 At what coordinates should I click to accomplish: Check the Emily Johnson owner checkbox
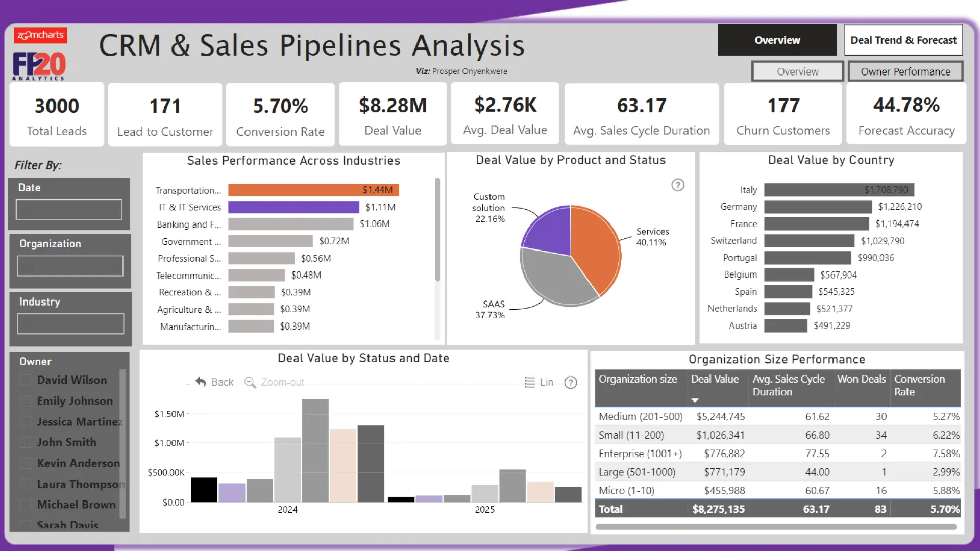24,401
